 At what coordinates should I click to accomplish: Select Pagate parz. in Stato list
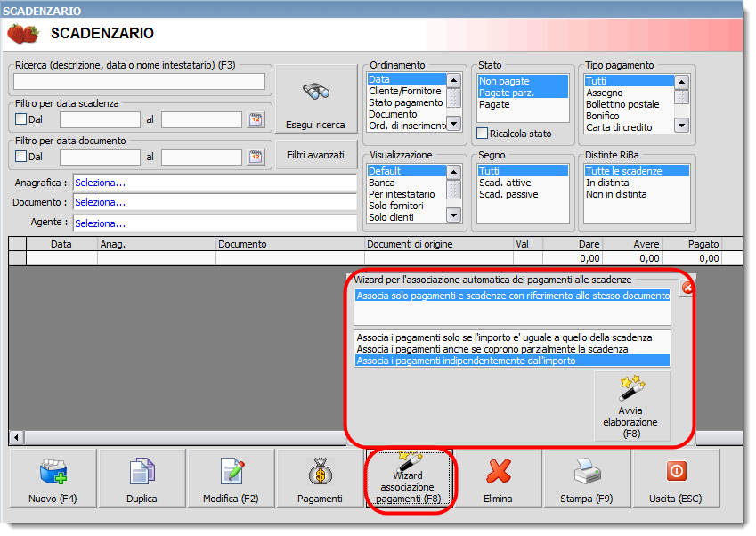tap(523, 93)
